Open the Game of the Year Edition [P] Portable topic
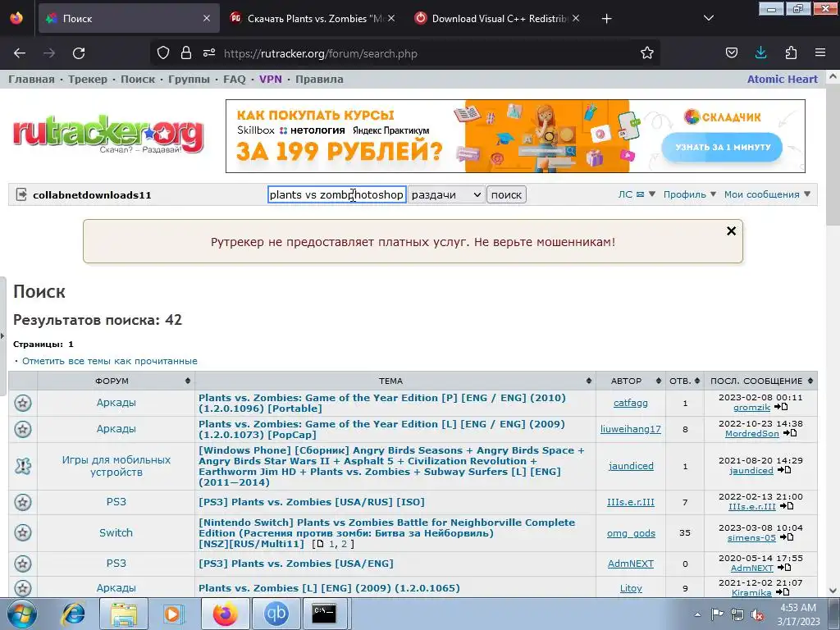Screen dimensions: 840x630 (x=382, y=403)
